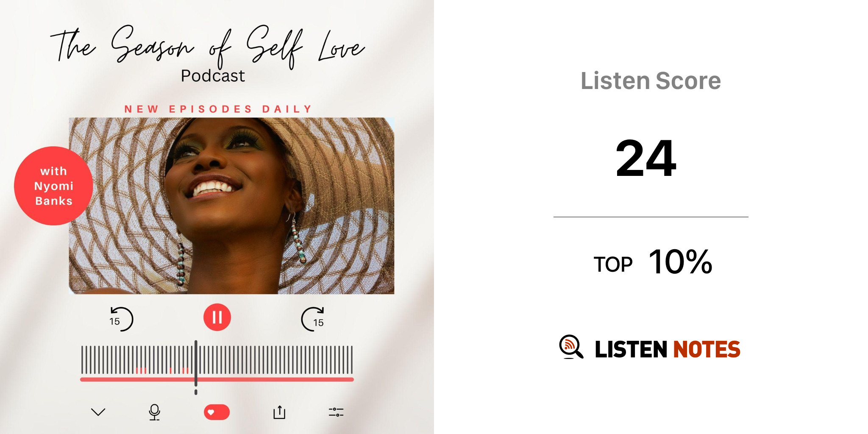Image resolution: width=868 pixels, height=434 pixels.
Task: Open the share icon
Action: (x=279, y=412)
